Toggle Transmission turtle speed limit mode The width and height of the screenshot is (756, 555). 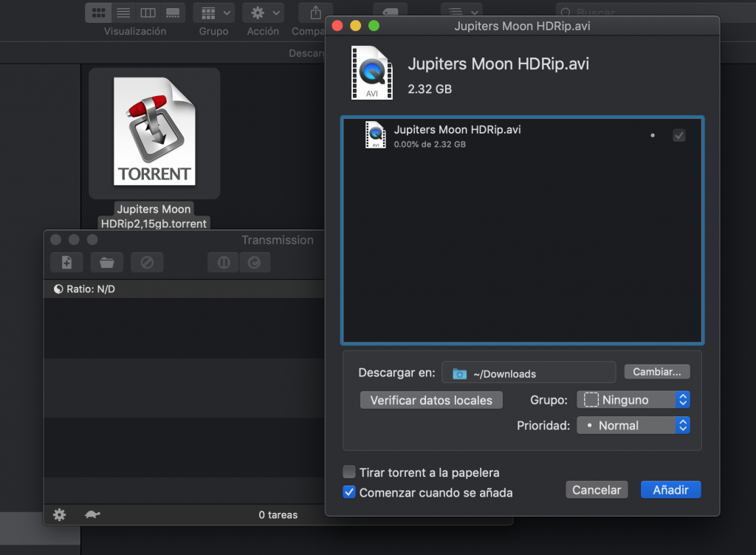coord(92,514)
